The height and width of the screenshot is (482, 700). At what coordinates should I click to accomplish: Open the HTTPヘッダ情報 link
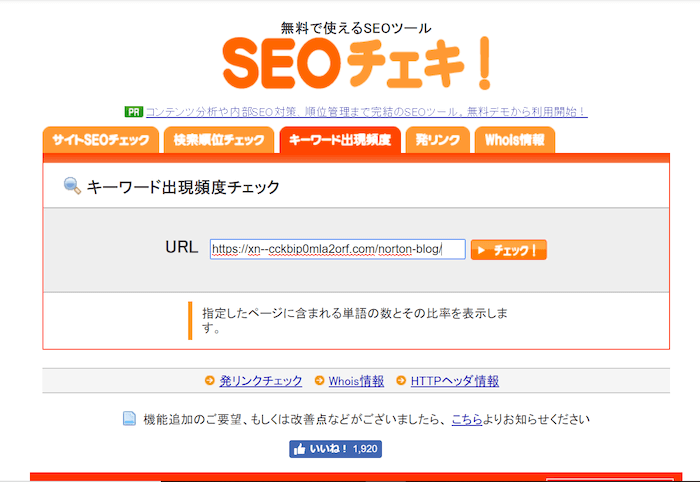[x=454, y=381]
